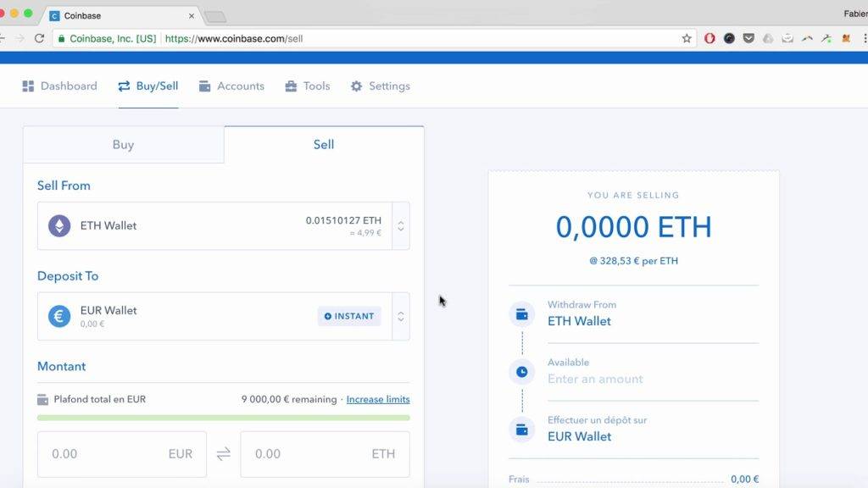Viewport: 868px width, 488px height.
Task: Open the Dashboard navigation item
Action: point(60,86)
